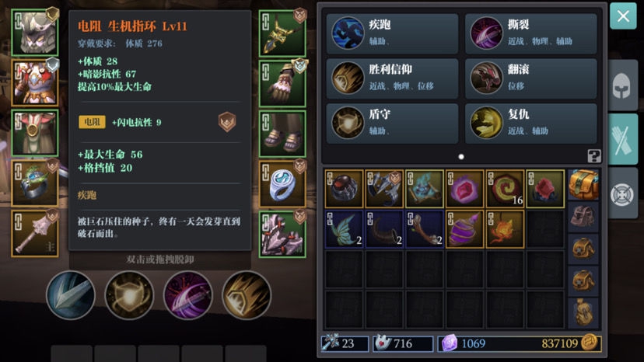Choose the 翻滚 roll skill
Image resolution: width=644 pixels, height=362 pixels.
click(x=530, y=78)
